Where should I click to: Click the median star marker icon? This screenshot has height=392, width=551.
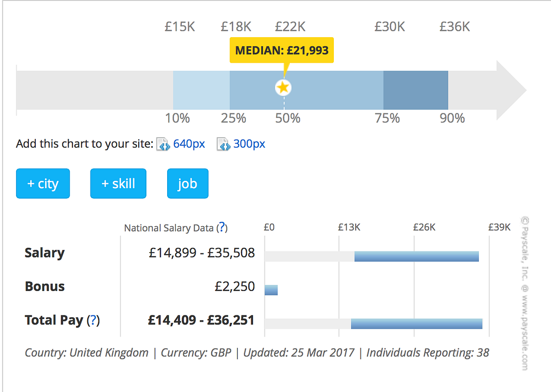tap(283, 87)
